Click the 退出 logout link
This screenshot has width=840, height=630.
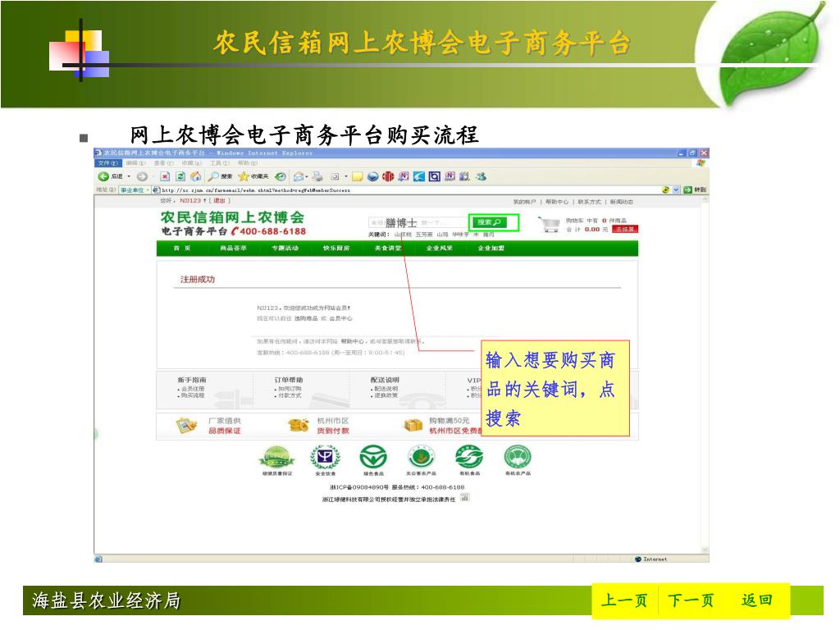coord(220,200)
